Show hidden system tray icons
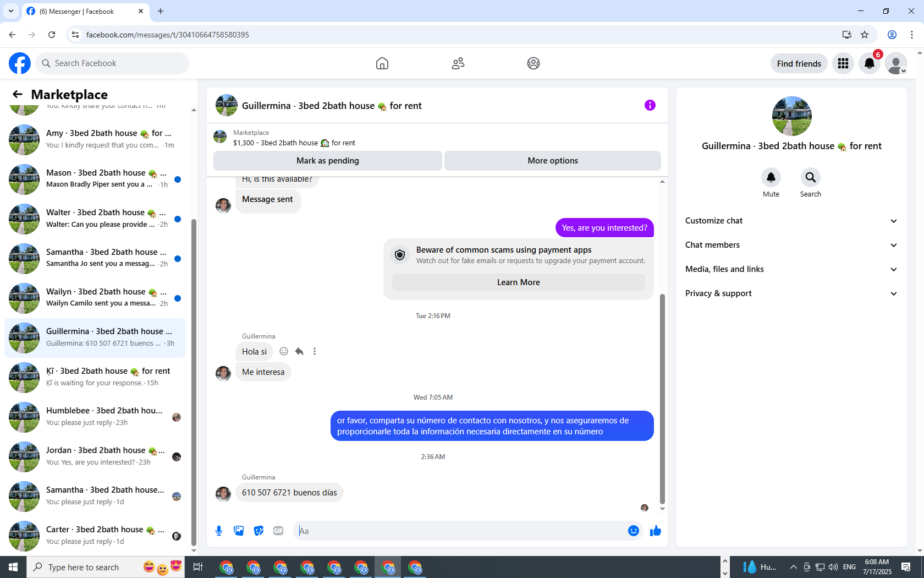 coord(793,567)
